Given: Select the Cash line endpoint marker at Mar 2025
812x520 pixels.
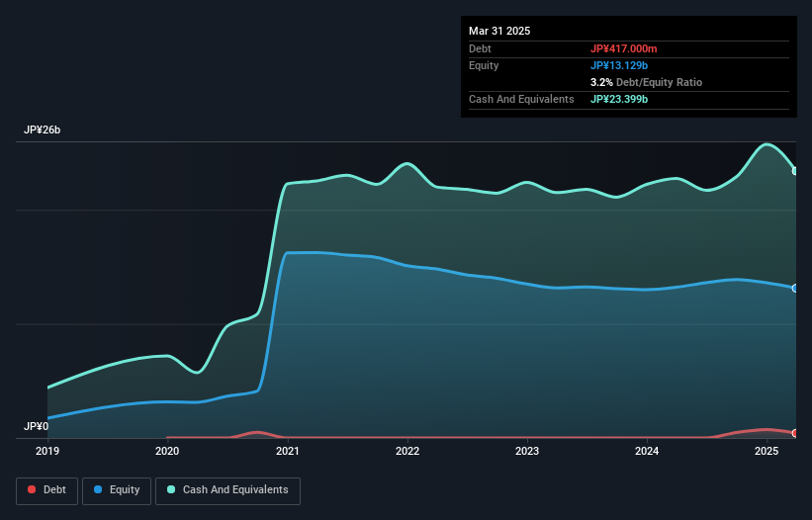Looking at the screenshot, I should click(795, 171).
